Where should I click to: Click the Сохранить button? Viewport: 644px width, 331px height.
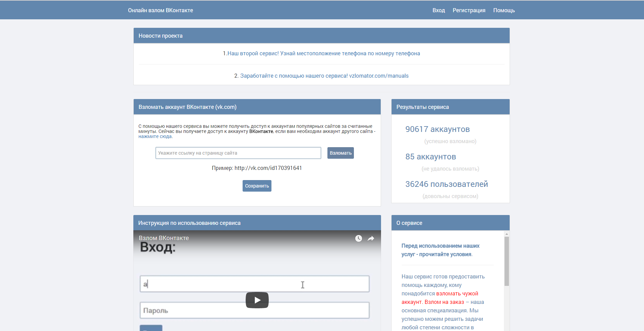coord(257,186)
